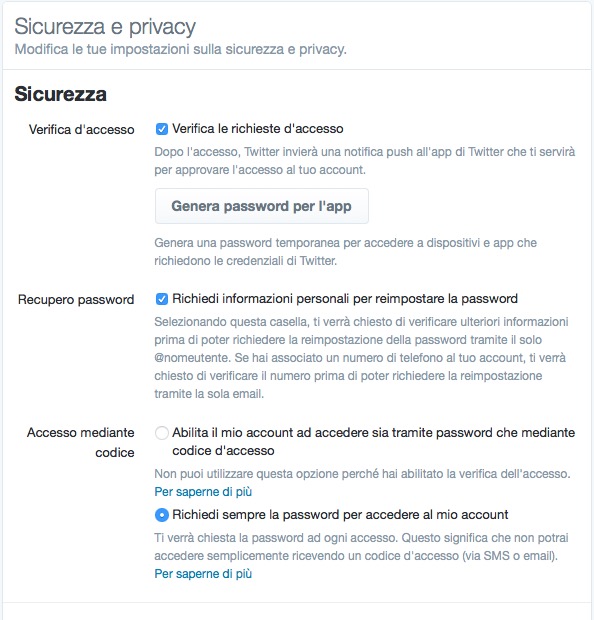Screen dimensions: 594x620
Task: Click the Genera password per l'app button
Action: click(261, 206)
